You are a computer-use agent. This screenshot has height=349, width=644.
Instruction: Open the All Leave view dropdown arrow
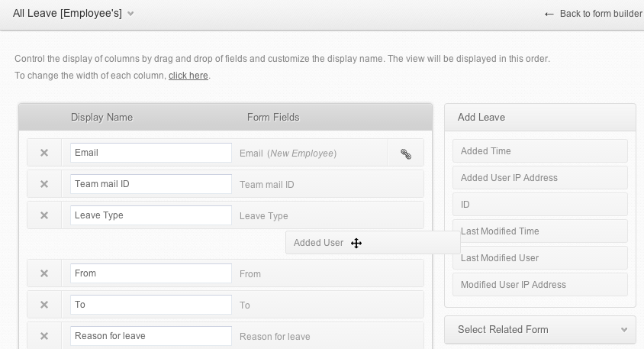tap(130, 14)
